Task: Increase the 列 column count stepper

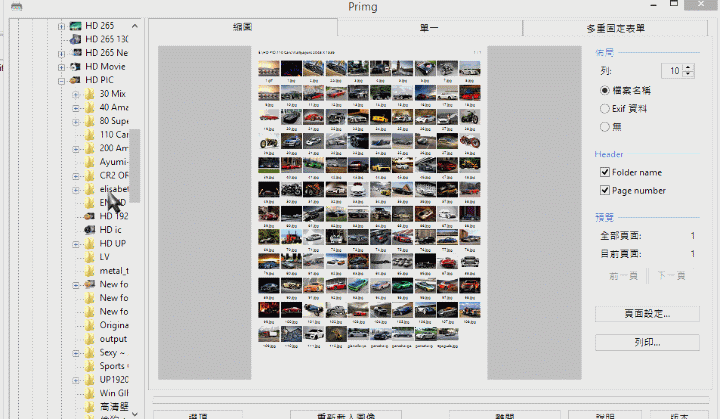Action: point(688,68)
